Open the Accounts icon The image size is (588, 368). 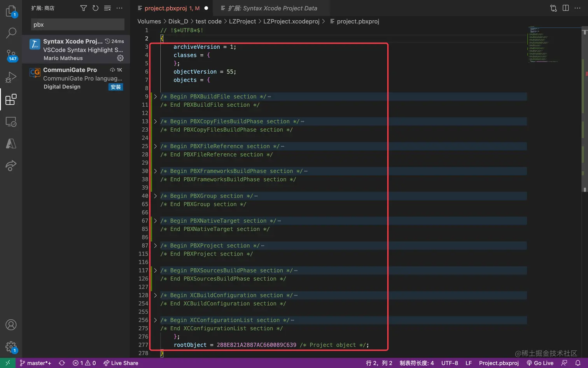[x=11, y=325]
